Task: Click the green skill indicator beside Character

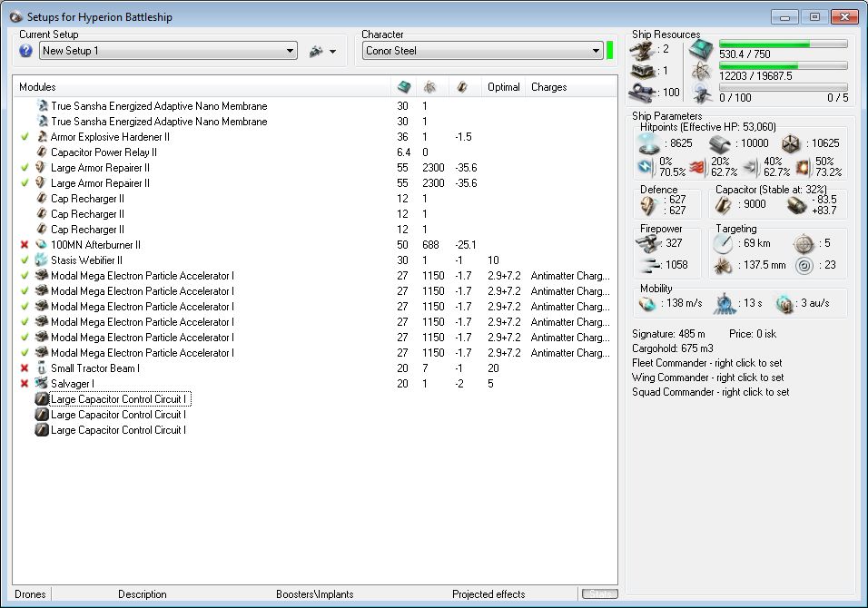Action: click(x=610, y=51)
